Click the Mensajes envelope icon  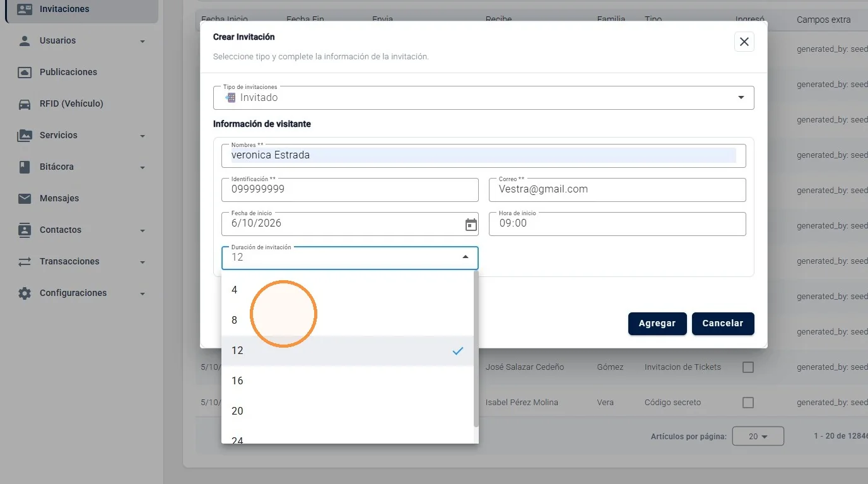[x=25, y=198]
